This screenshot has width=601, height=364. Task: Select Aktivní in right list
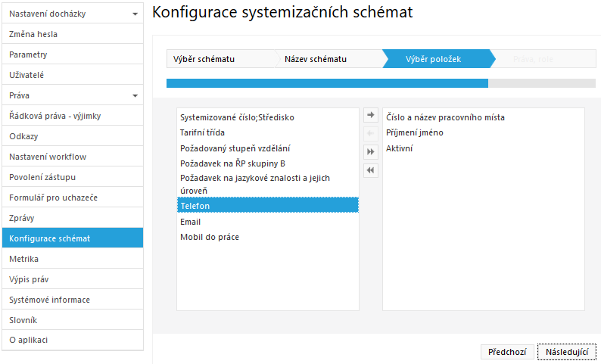(x=484, y=148)
